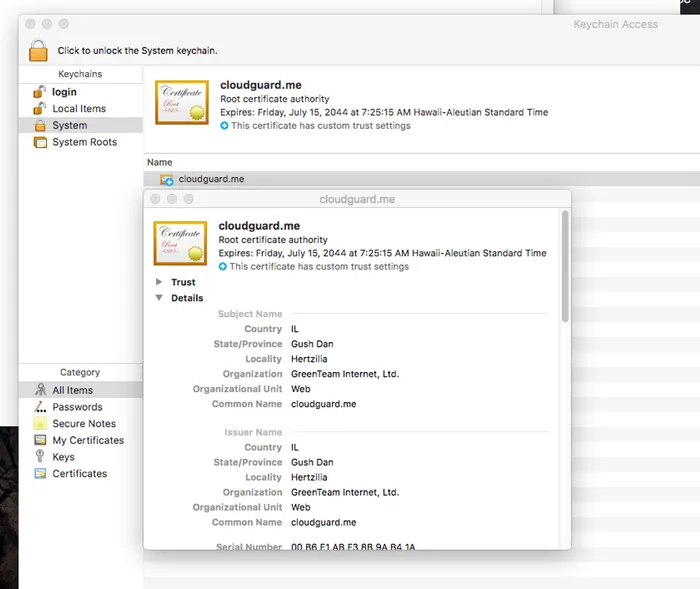
Task: Open the System Roots keychain
Action: coord(84,142)
